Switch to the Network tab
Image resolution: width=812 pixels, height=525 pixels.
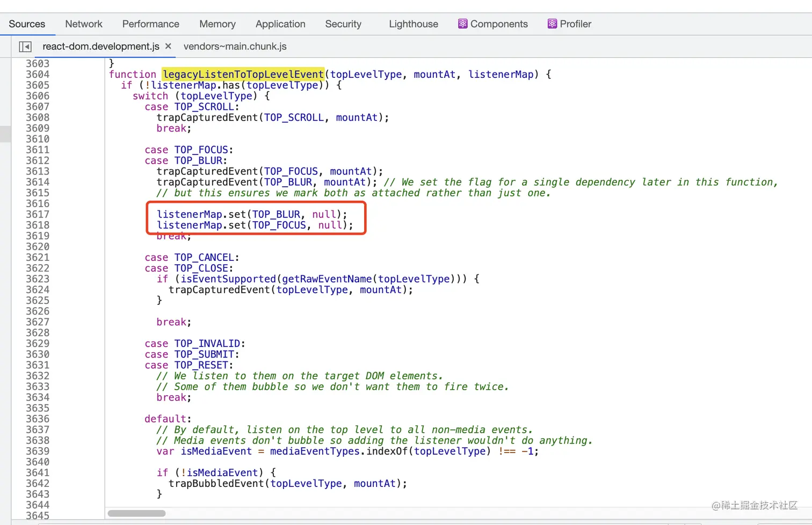point(84,24)
